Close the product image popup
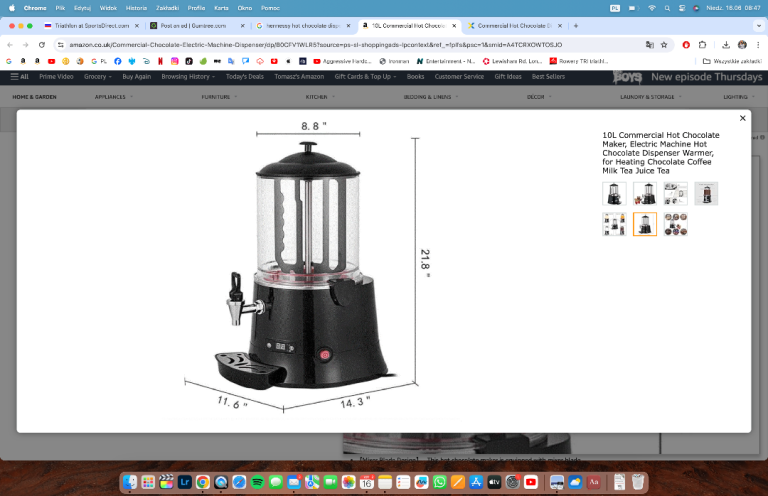The image size is (768, 496). pos(743,118)
